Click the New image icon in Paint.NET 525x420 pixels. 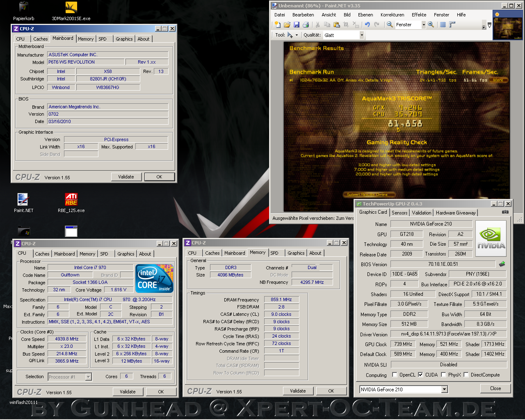pyautogui.click(x=278, y=25)
